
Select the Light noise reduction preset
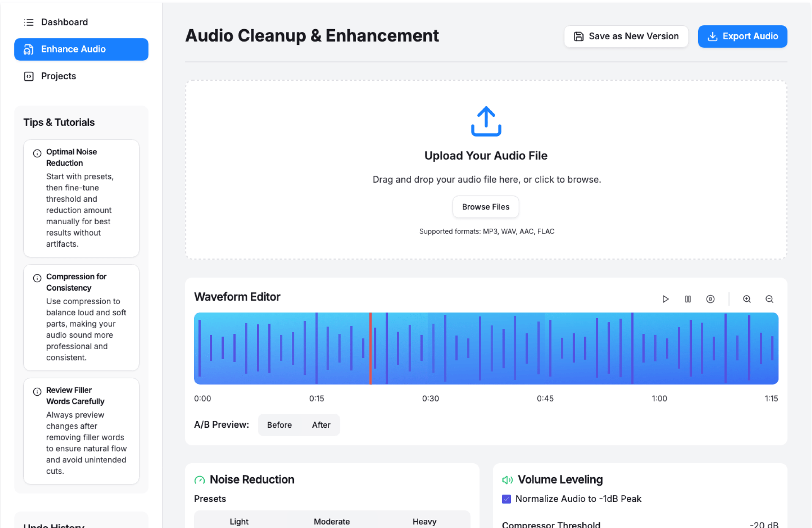click(239, 521)
